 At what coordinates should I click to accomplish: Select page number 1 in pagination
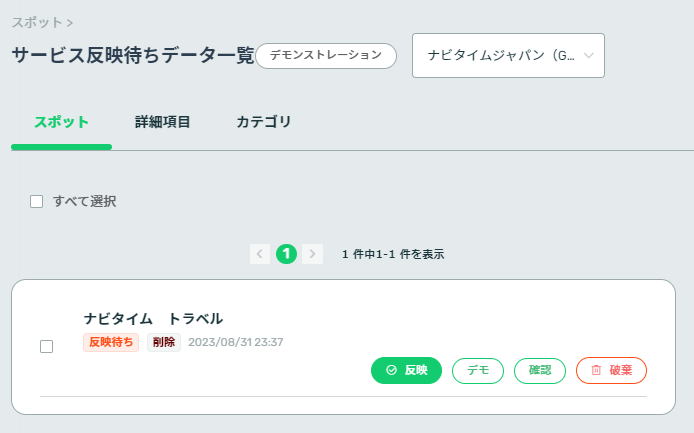286,254
